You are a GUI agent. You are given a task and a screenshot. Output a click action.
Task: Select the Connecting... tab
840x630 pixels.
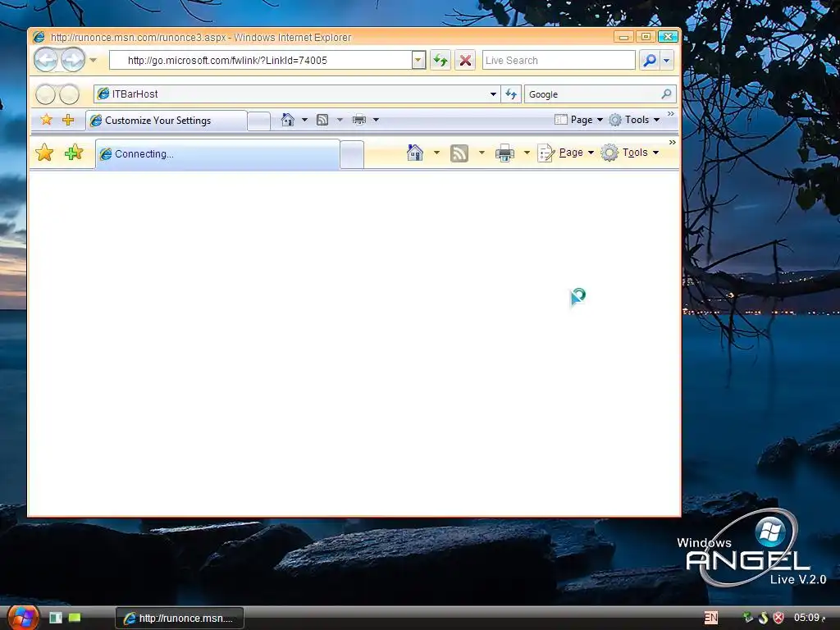click(x=217, y=154)
